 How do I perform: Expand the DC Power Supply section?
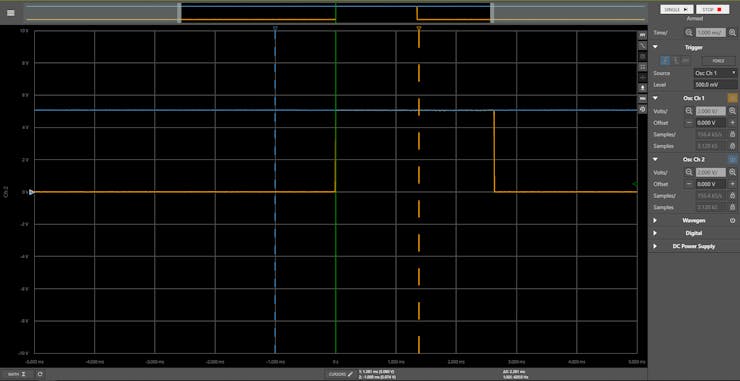click(x=655, y=246)
